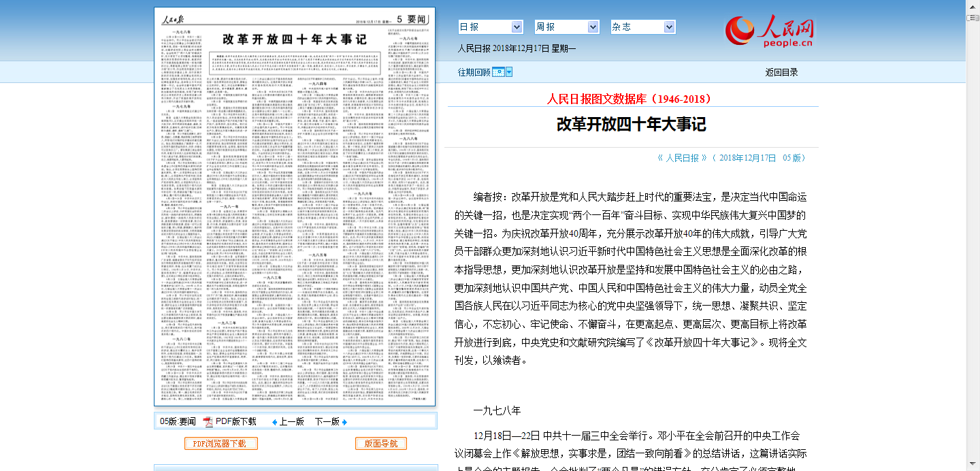The width and height of the screenshot is (980, 471).
Task: Open the 周报 dropdown menu
Action: pyautogui.click(x=592, y=27)
